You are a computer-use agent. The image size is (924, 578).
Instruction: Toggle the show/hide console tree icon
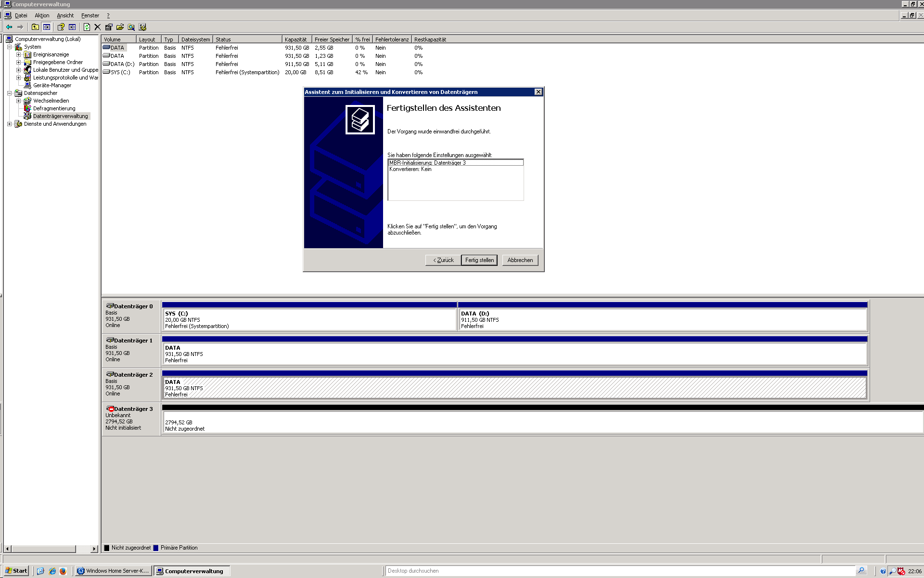pyautogui.click(x=47, y=27)
